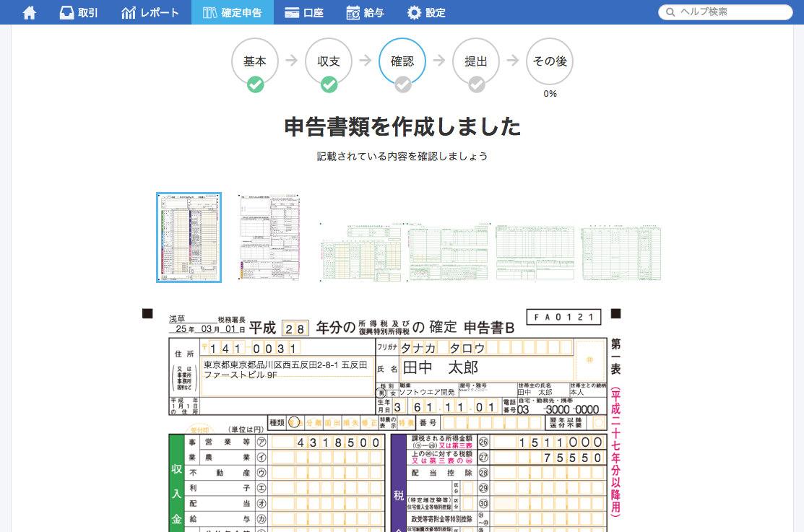Go to the 収支 step circle
The image size is (804, 532).
tap(329, 61)
